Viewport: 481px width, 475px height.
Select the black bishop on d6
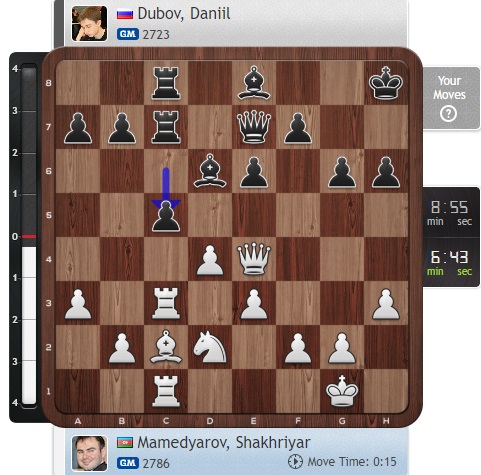tap(210, 171)
